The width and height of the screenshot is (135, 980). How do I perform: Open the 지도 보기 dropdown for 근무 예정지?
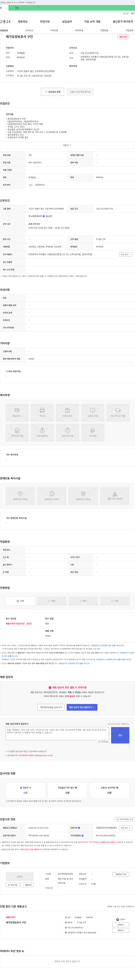click(x=125, y=254)
